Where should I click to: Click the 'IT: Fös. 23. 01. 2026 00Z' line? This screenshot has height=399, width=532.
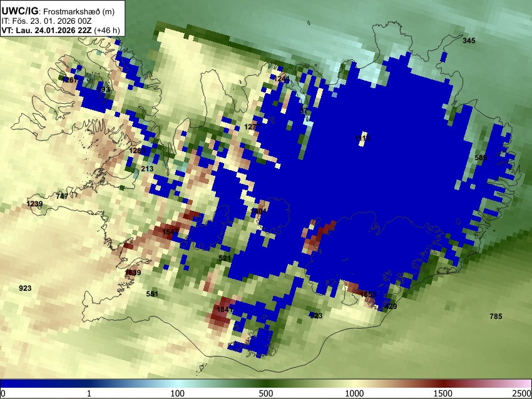pyautogui.click(x=46, y=21)
